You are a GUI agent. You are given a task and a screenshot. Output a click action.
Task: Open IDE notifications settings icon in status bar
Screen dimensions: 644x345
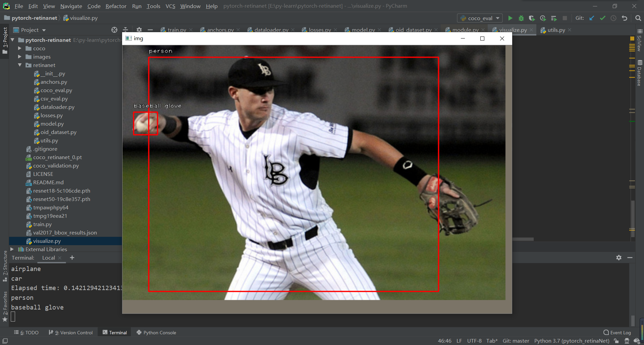point(637,341)
